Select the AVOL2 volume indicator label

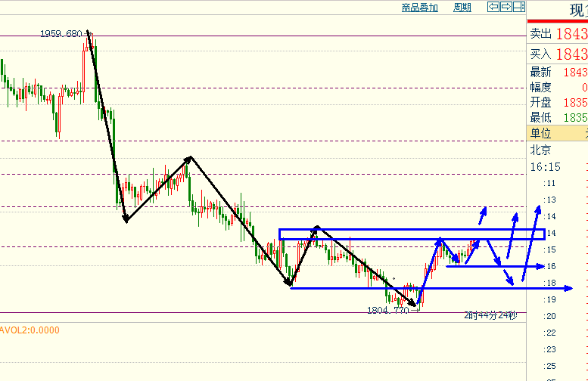pyautogui.click(x=30, y=330)
